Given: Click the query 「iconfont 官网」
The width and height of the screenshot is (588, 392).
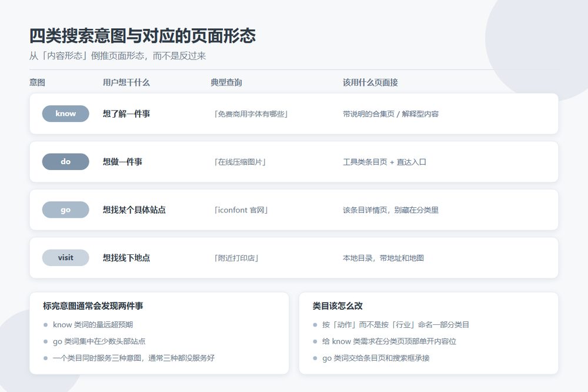Looking at the screenshot, I should tap(240, 210).
